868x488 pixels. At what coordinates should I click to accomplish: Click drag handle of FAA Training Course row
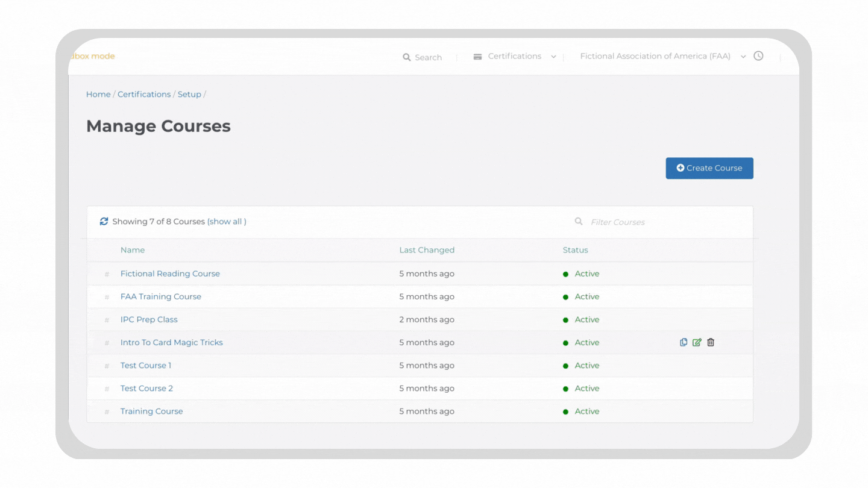[x=107, y=297]
